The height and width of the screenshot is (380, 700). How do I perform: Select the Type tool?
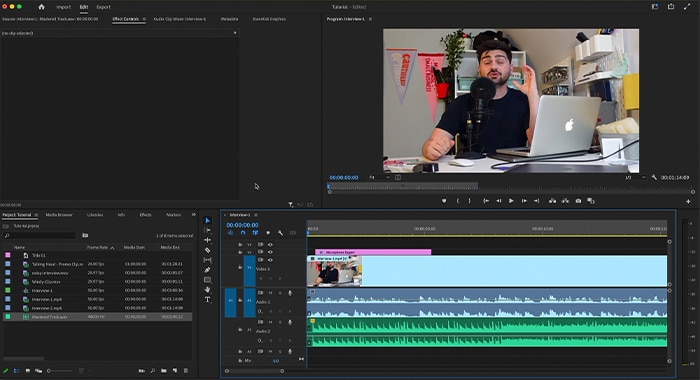coord(208,300)
